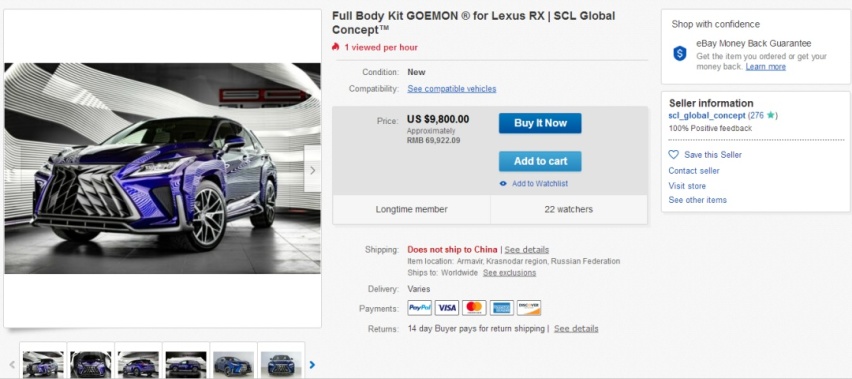Viewport: 852px width, 379px height.
Task: Click the Discover card icon
Action: [529, 308]
